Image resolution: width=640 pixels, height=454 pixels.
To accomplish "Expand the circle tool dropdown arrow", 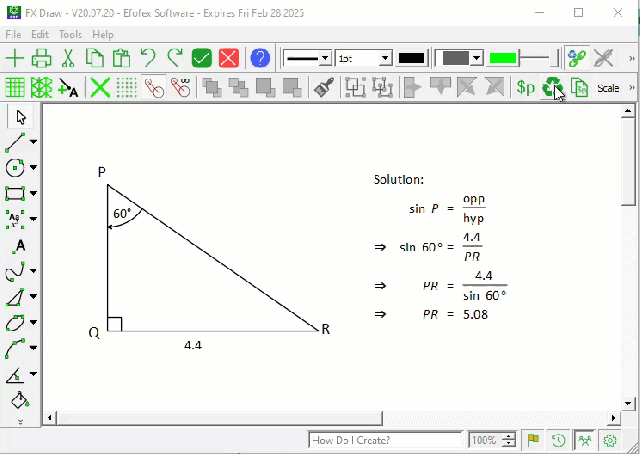I will (34, 167).
